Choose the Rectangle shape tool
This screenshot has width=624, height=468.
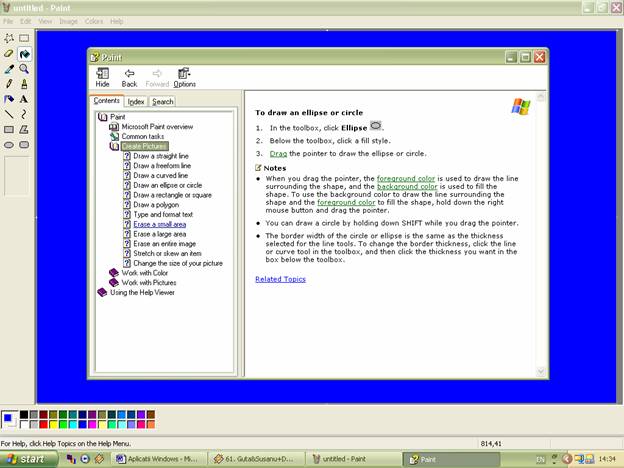click(9, 130)
